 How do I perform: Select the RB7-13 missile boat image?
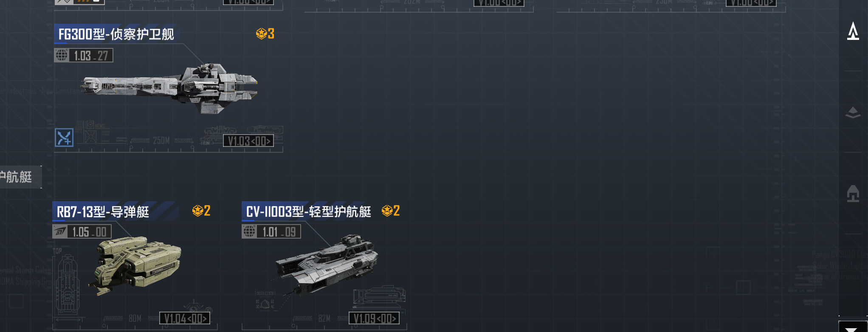click(x=136, y=264)
